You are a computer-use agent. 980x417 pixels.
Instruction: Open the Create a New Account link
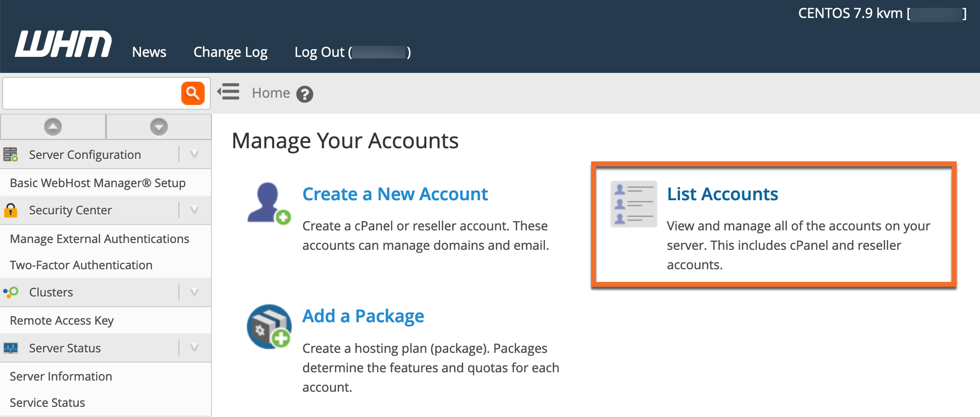coord(395,194)
